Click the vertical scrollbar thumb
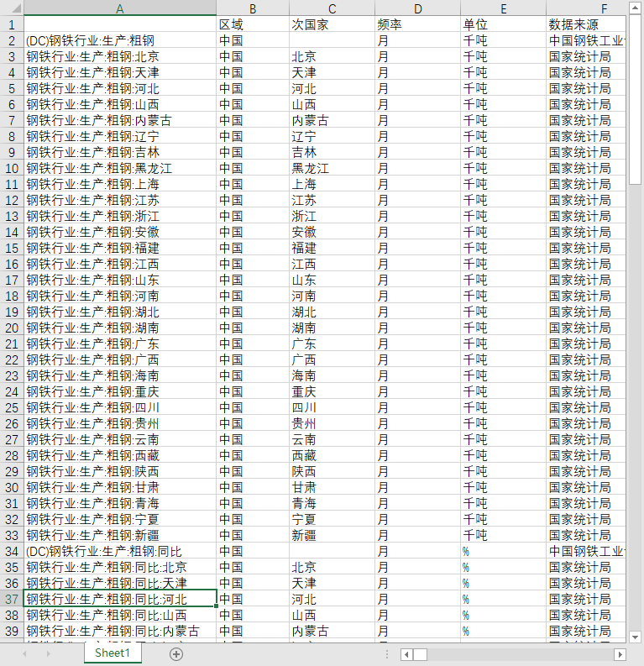The height and width of the screenshot is (666, 644). click(635, 99)
